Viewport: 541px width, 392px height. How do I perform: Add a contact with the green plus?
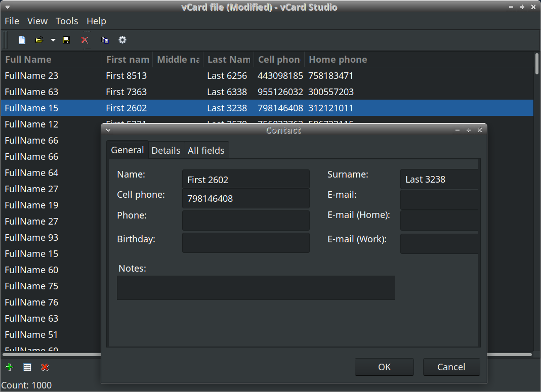click(9, 367)
